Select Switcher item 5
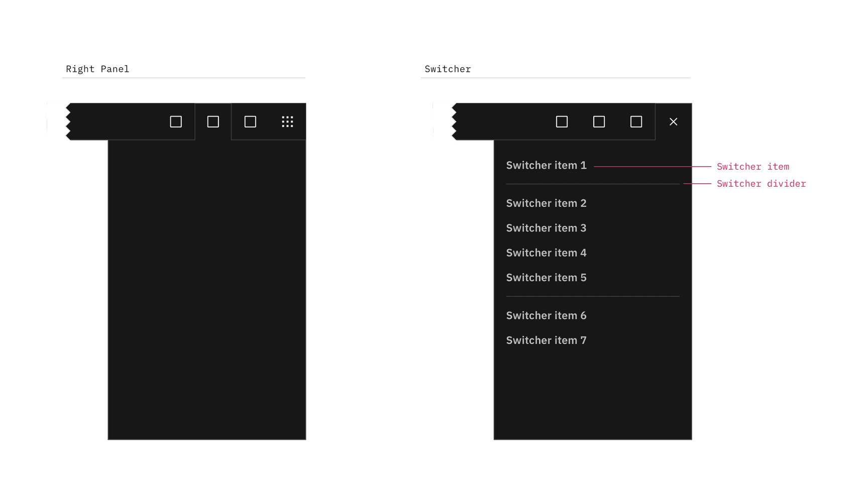Image resolution: width=868 pixels, height=502 pixels. [x=546, y=277]
